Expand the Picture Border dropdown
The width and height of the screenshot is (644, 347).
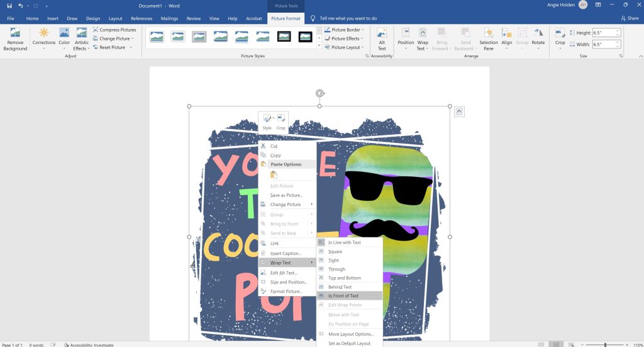(x=344, y=30)
